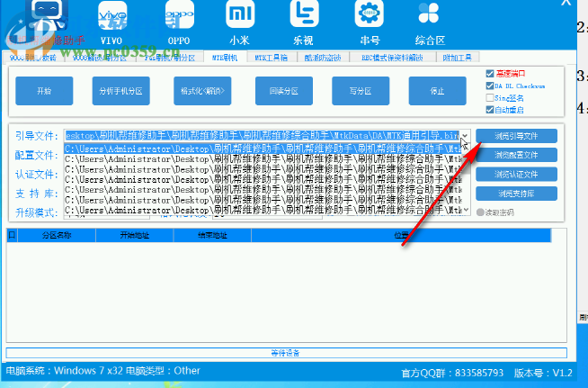Toggle the DA DL Checksum checkbox
Image resolution: width=588 pixels, height=388 pixels.
click(x=490, y=86)
